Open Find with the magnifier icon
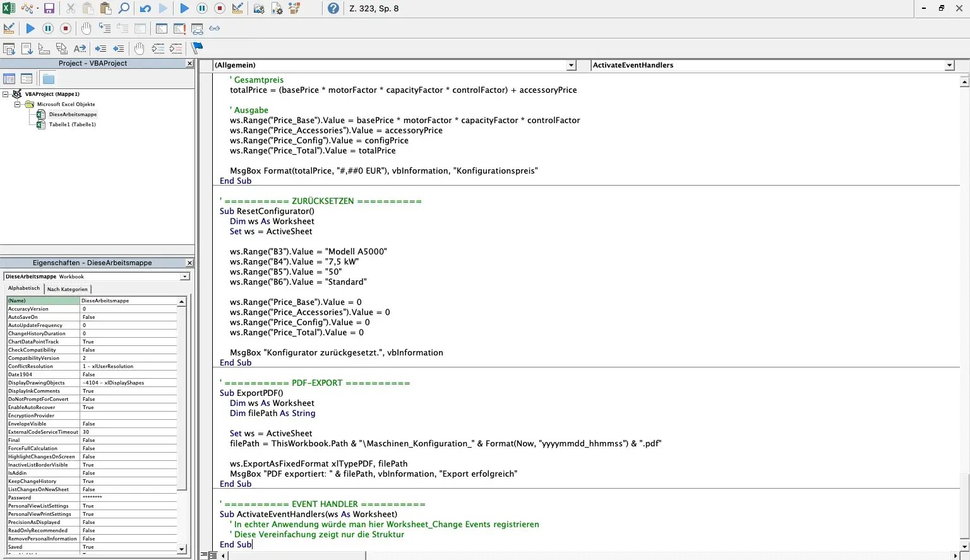 tap(124, 8)
